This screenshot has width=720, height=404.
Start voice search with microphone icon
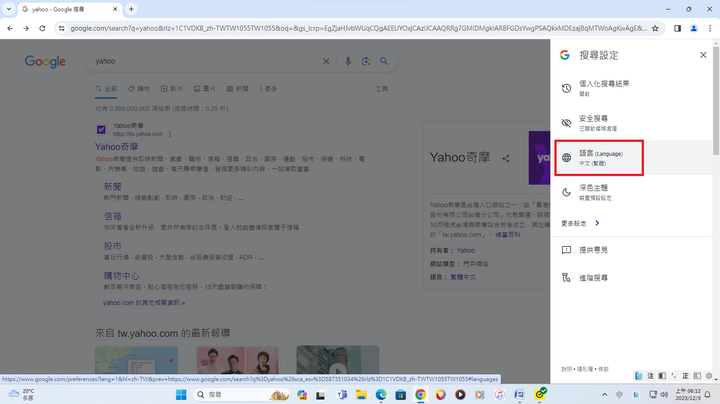(348, 61)
